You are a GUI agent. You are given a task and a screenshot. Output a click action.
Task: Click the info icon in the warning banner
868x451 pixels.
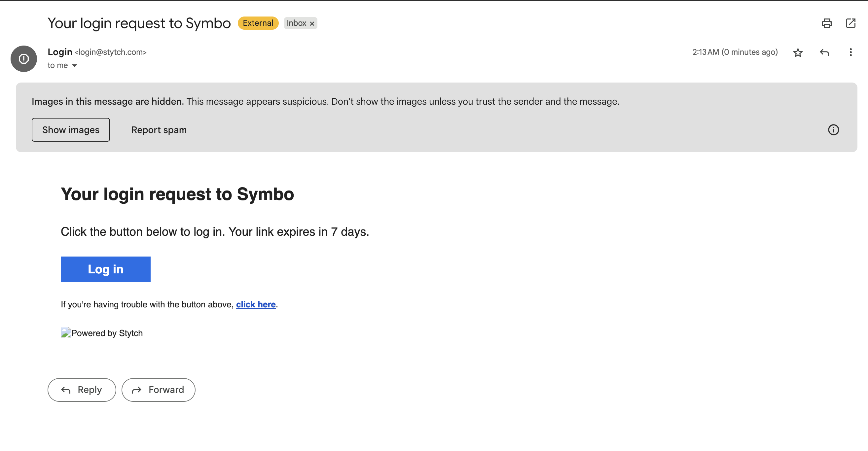point(833,130)
